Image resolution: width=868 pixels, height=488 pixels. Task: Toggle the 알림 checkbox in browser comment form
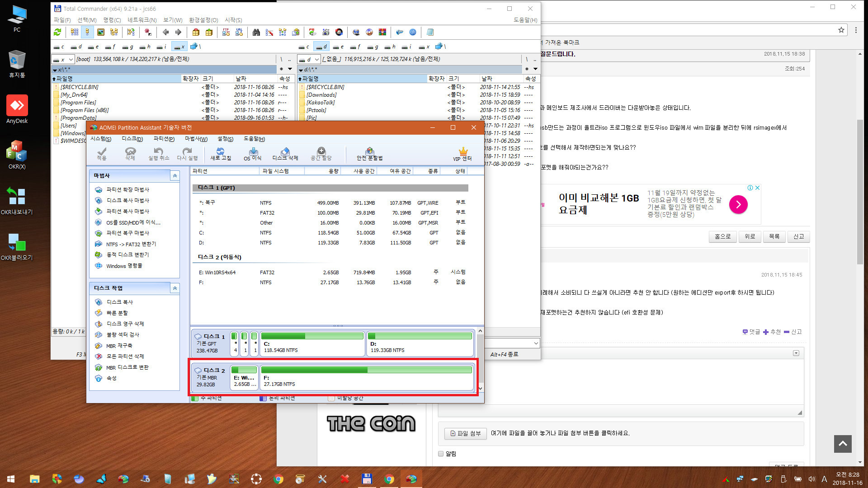(441, 454)
